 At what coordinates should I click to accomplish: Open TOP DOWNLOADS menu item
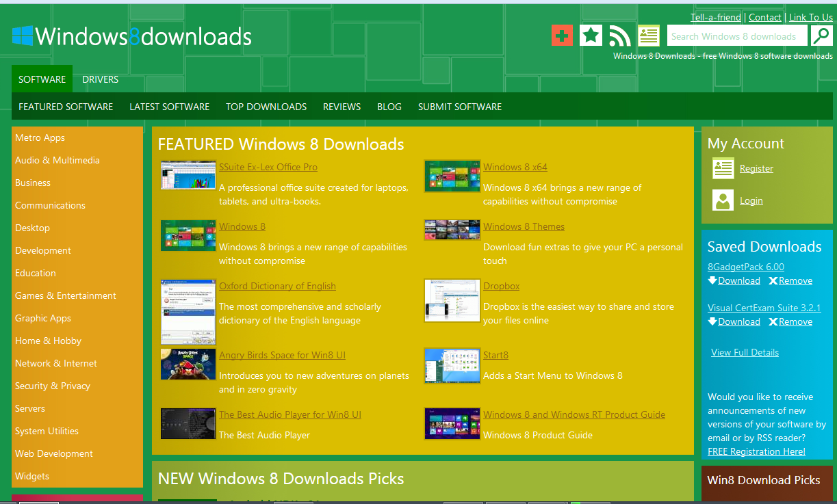click(x=266, y=107)
